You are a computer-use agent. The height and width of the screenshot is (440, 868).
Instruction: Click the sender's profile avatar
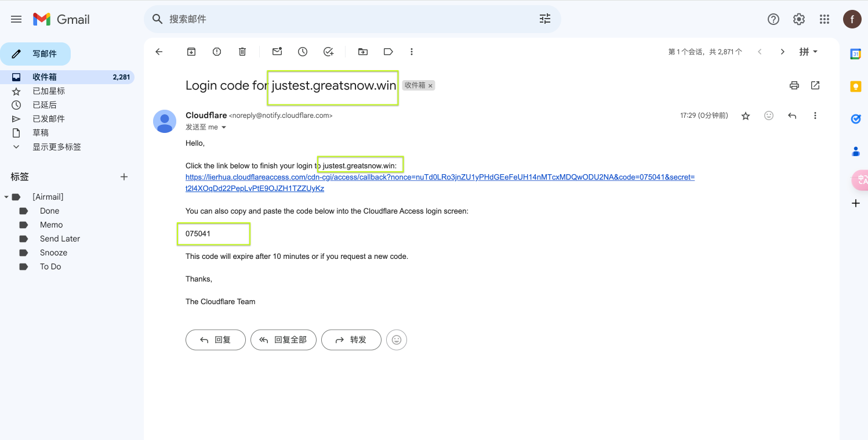[x=165, y=121]
